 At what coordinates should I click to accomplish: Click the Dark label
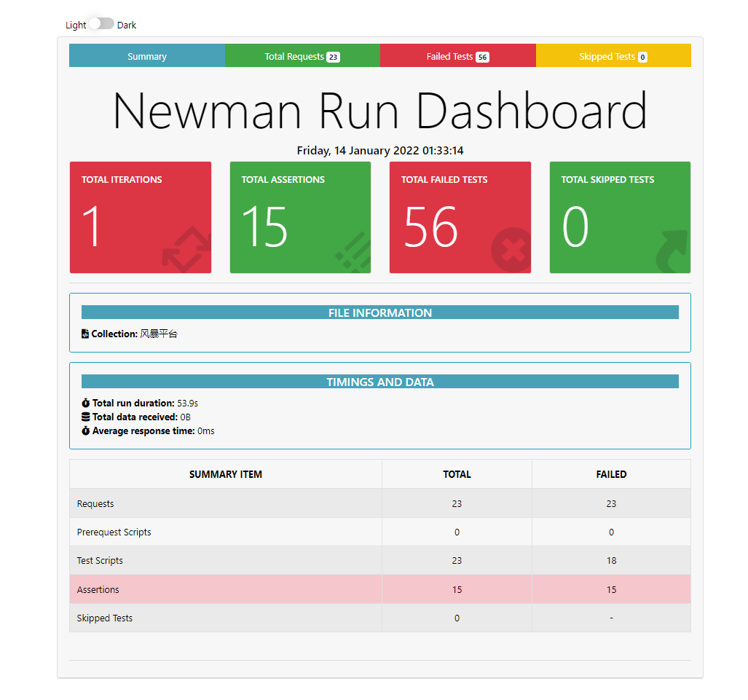pos(127,25)
